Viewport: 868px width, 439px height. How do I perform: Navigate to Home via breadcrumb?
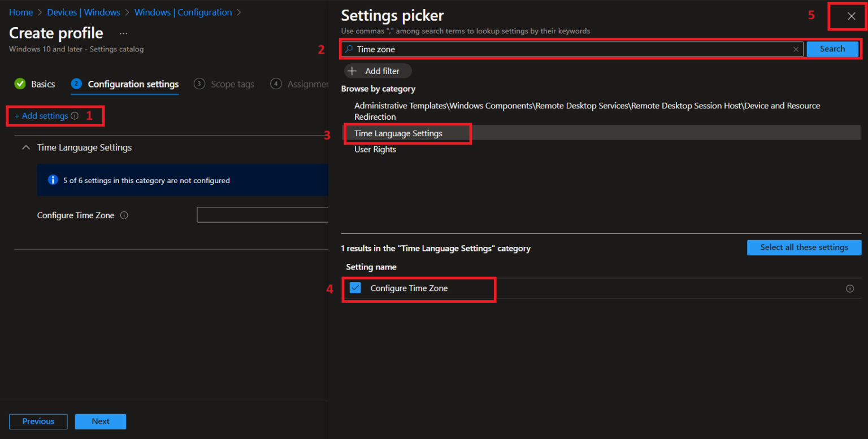[20, 12]
